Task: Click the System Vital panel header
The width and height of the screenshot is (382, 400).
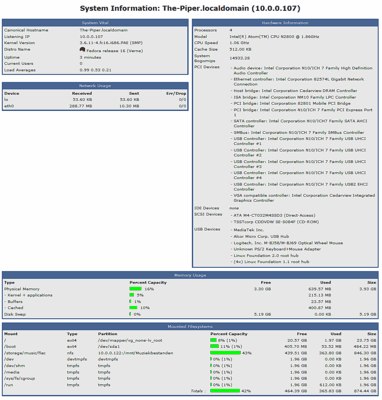Action: 95,23
